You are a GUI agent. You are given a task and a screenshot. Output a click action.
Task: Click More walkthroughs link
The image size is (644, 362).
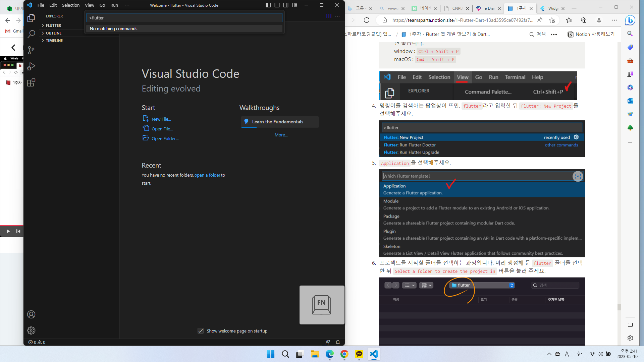tap(281, 135)
